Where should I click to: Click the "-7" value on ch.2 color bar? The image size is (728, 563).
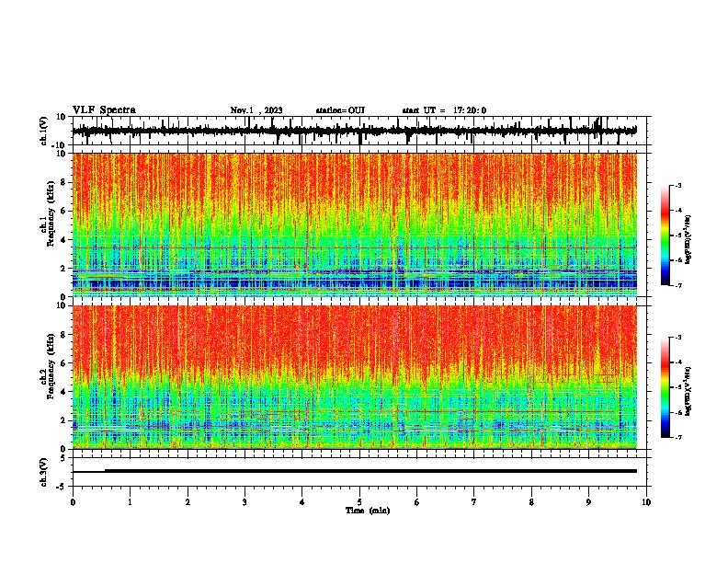[x=678, y=437]
